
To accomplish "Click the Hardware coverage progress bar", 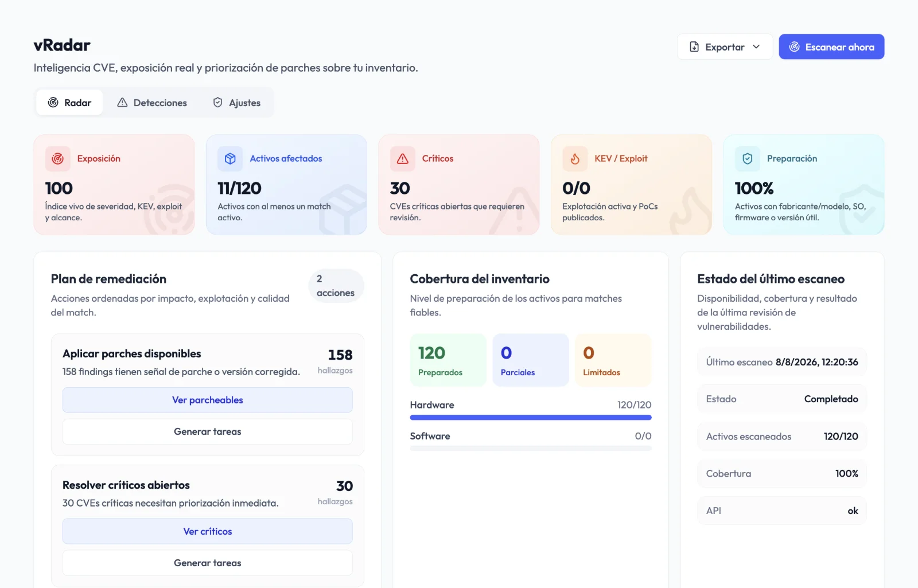I will (x=531, y=418).
